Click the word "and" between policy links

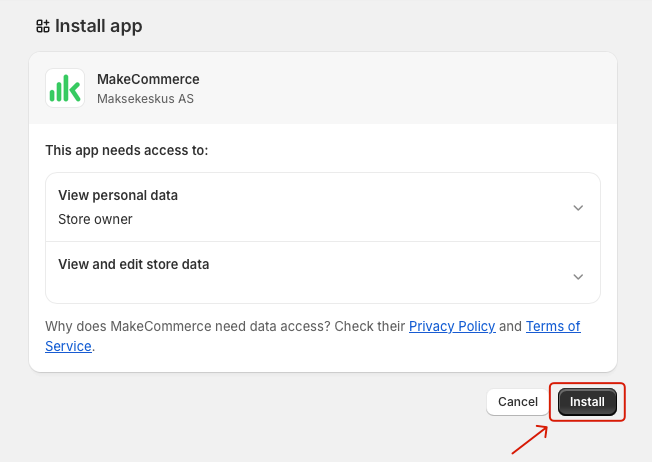tap(510, 326)
